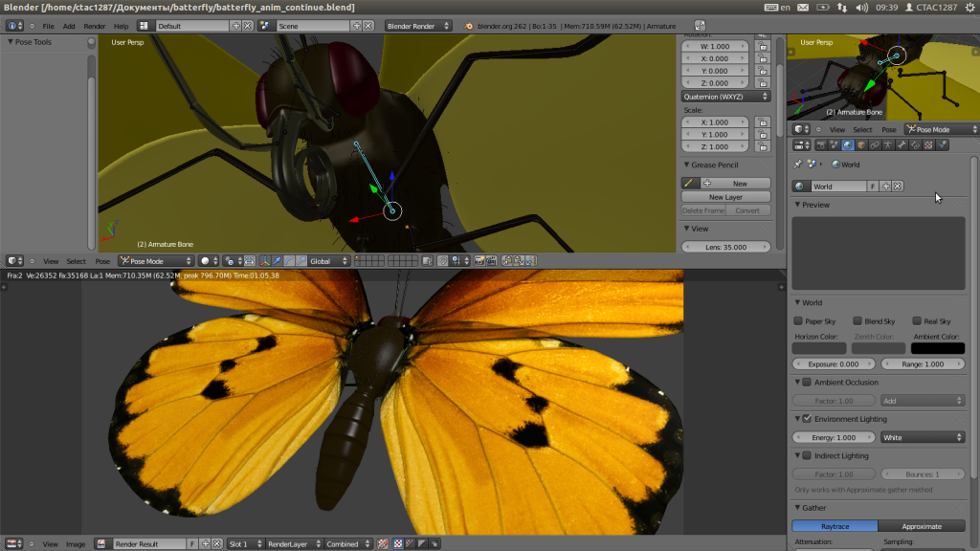This screenshot has width=980, height=551.
Task: Open the Image menu in render editor
Action: 76,544
